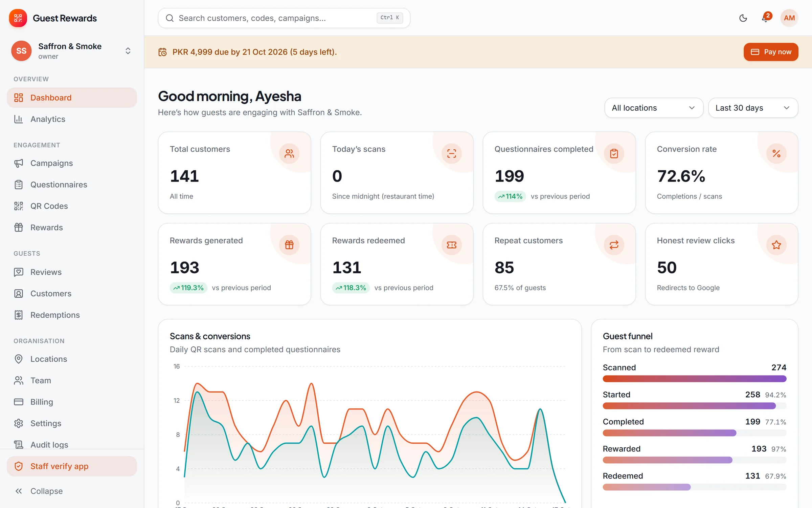Viewport: 812px width, 508px height.
Task: Open the Last 30 days dropdown
Action: 753,108
